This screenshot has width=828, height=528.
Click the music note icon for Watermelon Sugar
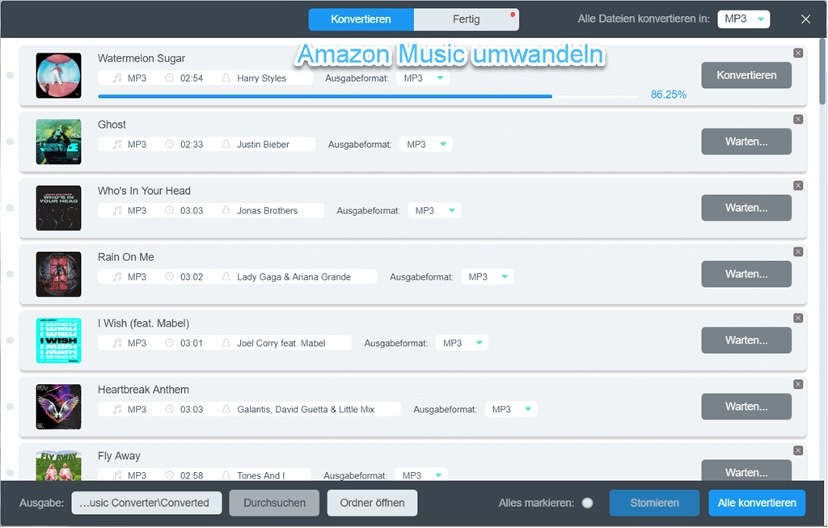coord(117,78)
